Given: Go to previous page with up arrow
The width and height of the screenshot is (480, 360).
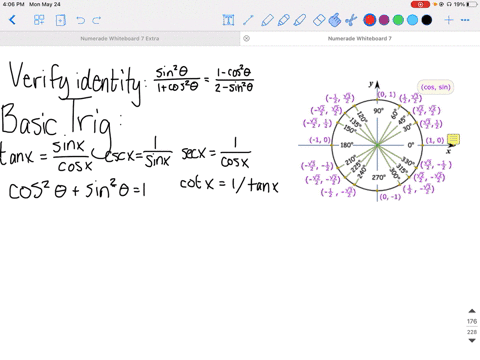Looking at the screenshot, I should [x=472, y=311].
